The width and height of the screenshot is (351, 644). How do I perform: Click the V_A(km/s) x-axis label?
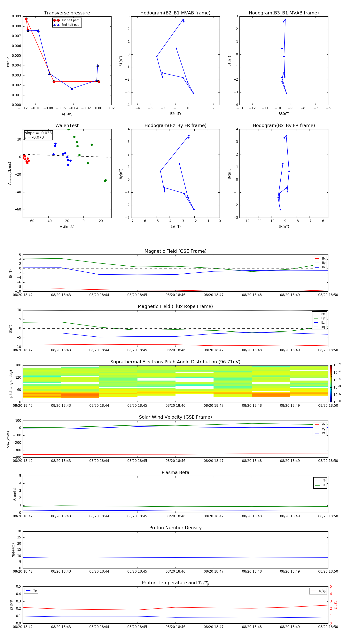click(67, 227)
